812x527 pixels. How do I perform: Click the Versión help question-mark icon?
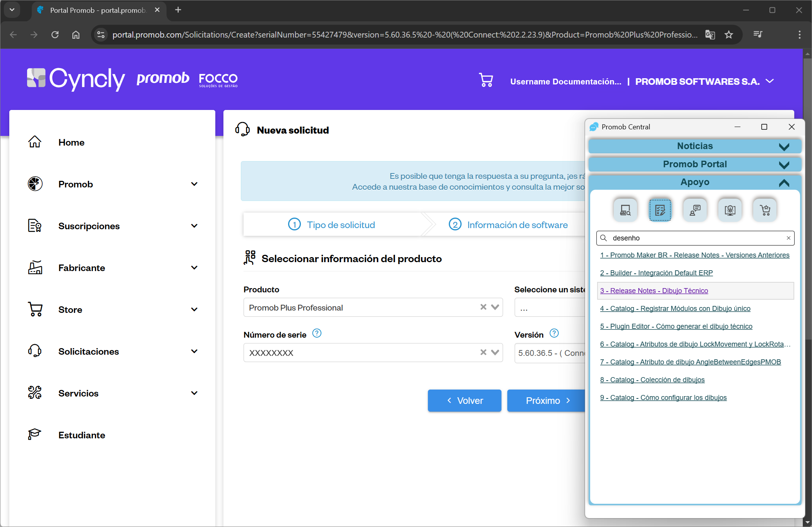tap(554, 333)
